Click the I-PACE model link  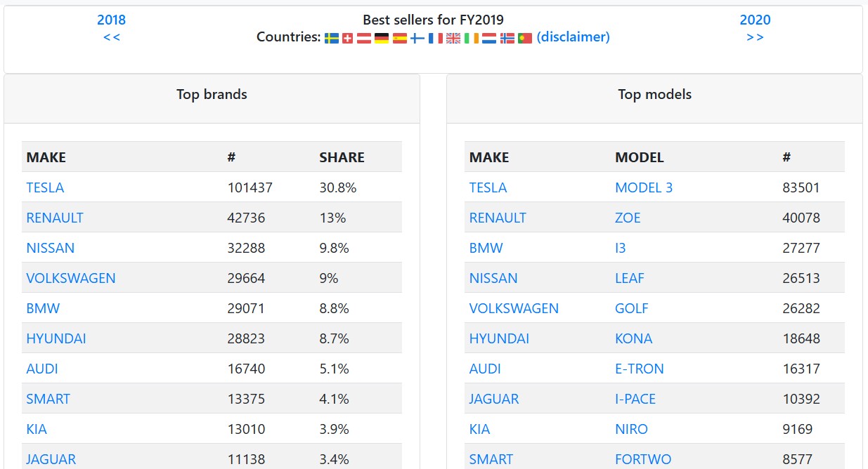pyautogui.click(x=635, y=399)
